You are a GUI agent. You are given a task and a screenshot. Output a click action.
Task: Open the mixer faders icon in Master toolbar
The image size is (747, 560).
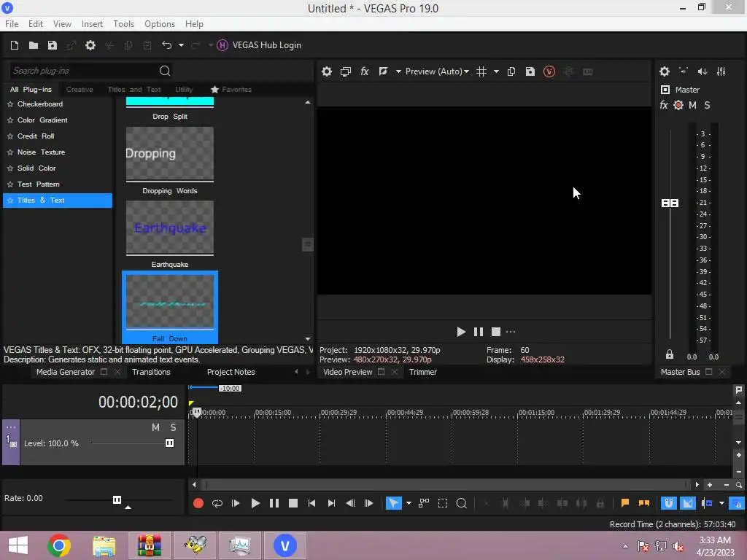[x=721, y=71]
